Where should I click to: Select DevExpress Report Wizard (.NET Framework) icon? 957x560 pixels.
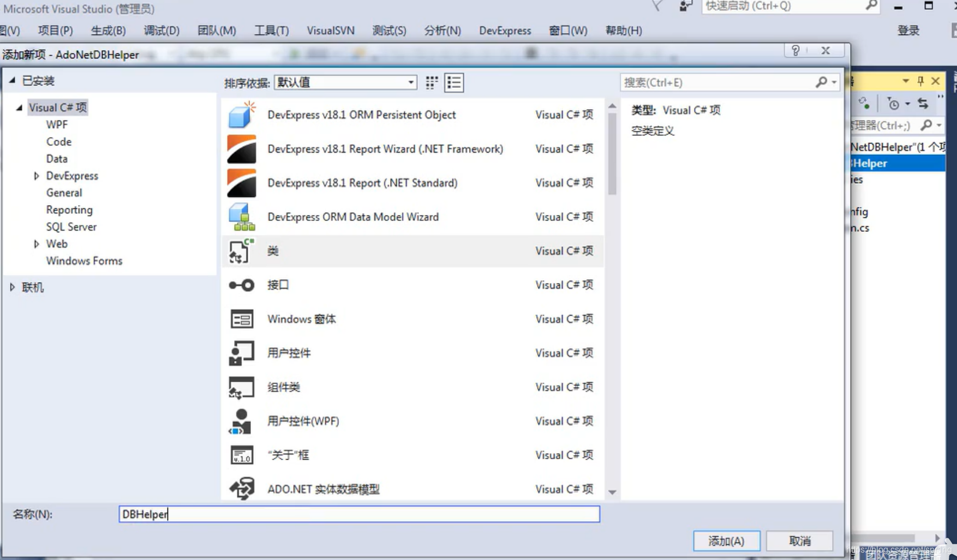(242, 149)
